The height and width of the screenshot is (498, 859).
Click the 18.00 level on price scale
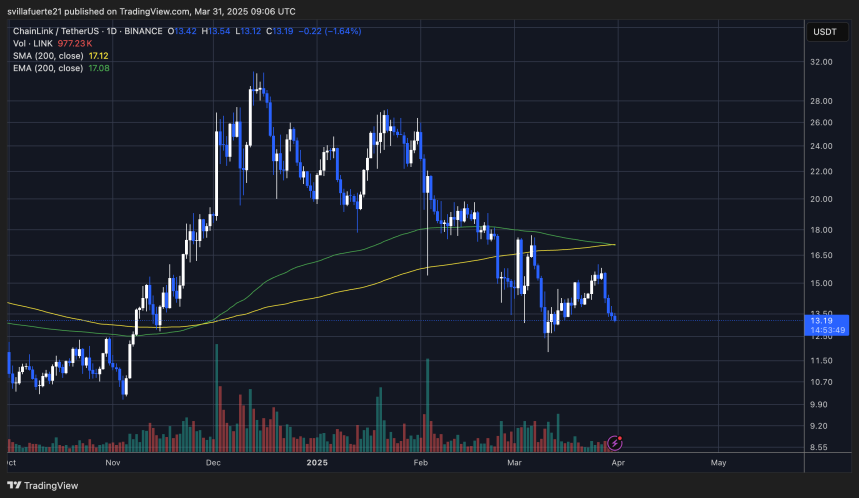click(x=822, y=229)
